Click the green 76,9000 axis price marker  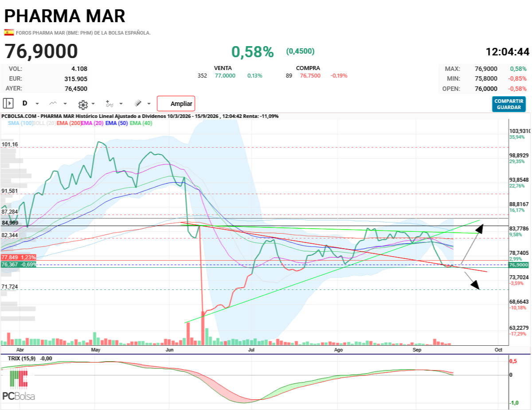[x=519, y=265]
